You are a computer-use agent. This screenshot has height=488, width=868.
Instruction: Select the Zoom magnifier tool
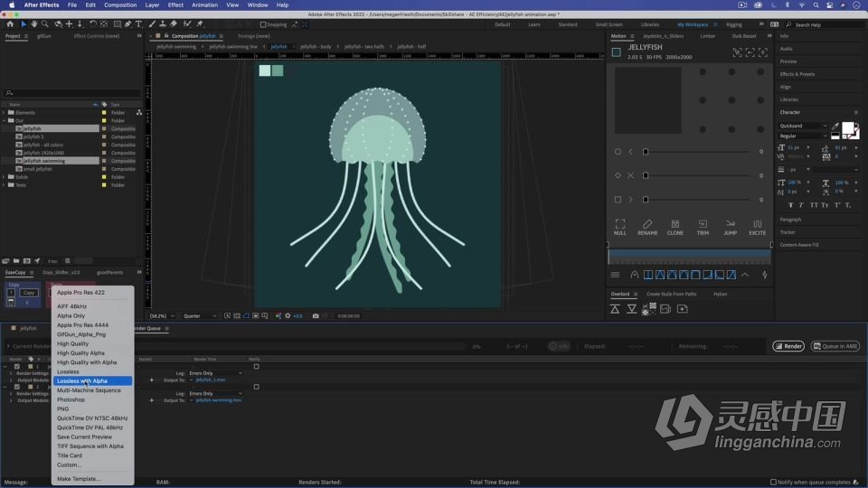pyautogui.click(x=45, y=24)
